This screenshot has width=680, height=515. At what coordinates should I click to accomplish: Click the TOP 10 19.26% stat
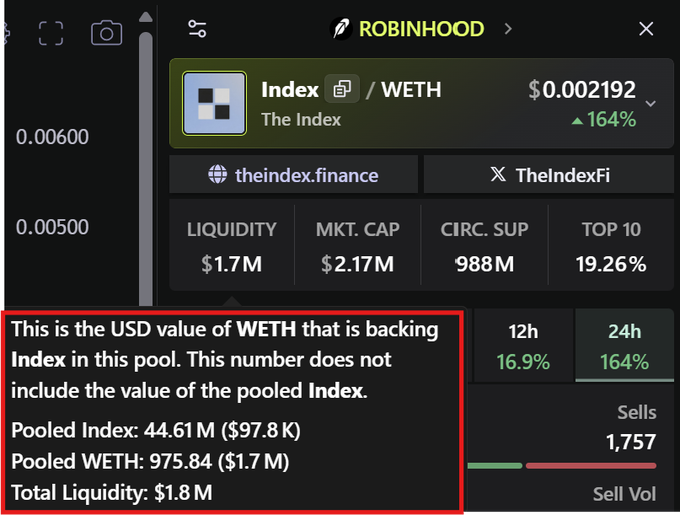[x=611, y=246]
